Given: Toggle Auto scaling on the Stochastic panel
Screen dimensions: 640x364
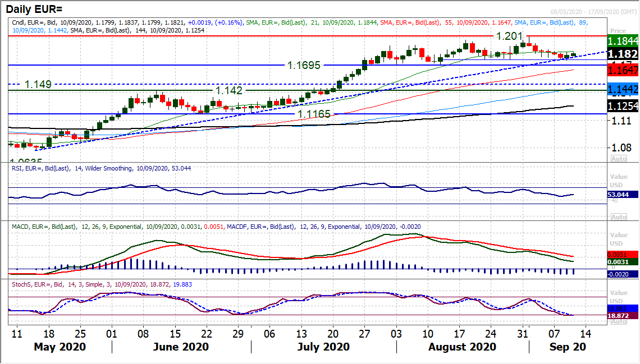Looking at the screenshot, I should (618, 321).
